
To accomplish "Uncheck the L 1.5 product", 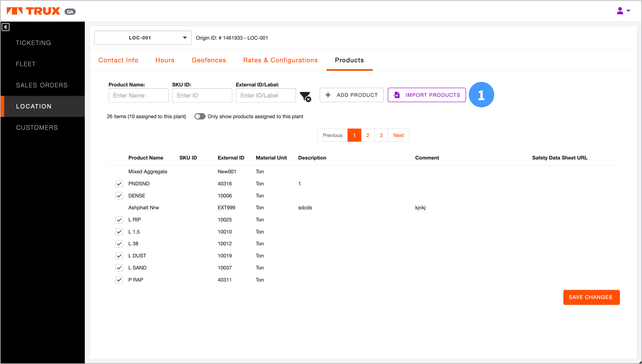I will pyautogui.click(x=119, y=232).
